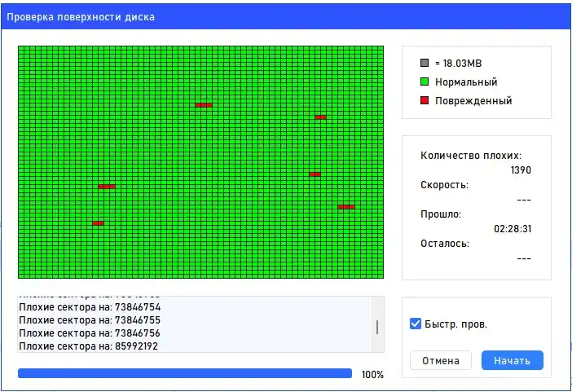This screenshot has height=392, width=572.
Task: Click the scrollbar thumb in bad sectors log
Action: coord(377,327)
